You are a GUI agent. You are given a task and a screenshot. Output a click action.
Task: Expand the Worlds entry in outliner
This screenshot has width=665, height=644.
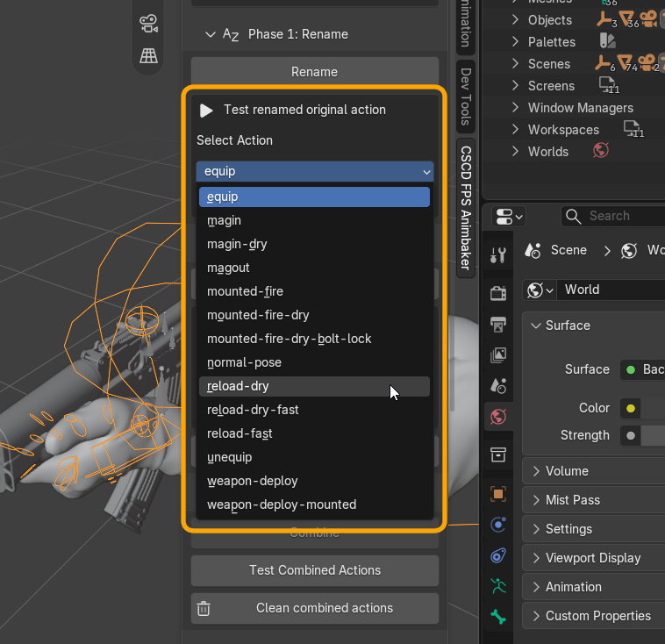[x=515, y=152]
